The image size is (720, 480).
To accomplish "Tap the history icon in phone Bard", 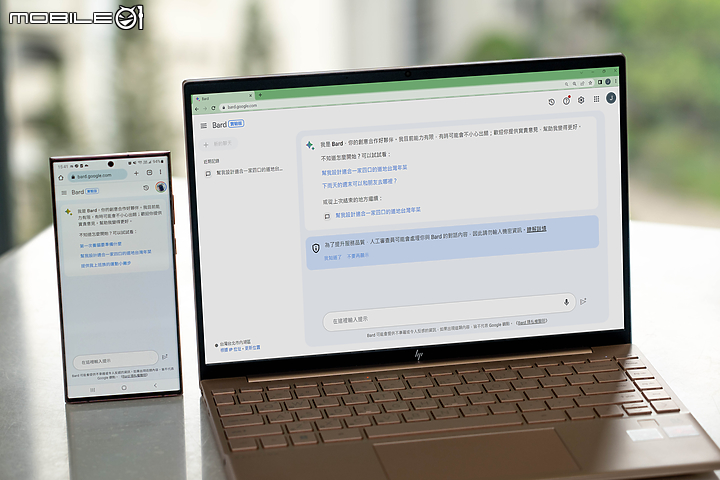I will point(146,188).
